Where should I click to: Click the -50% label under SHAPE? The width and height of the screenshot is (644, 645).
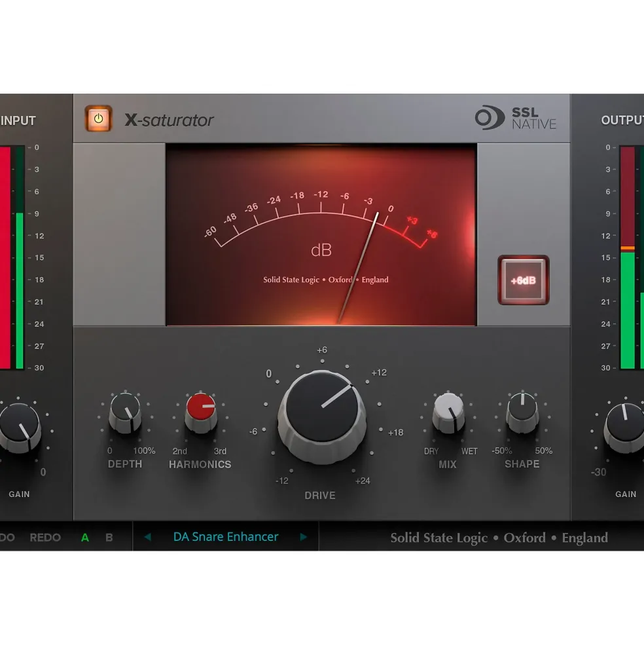(x=502, y=451)
